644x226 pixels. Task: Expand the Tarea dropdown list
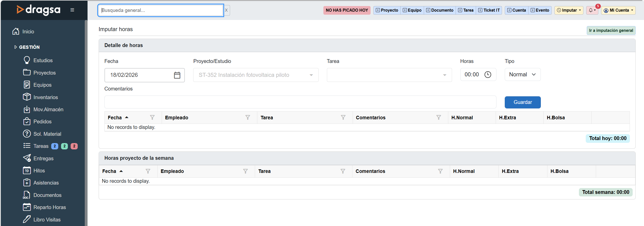point(444,75)
